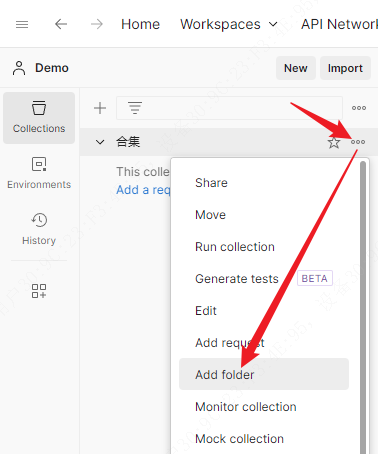Select Add folder menu item
Image resolution: width=378 pixels, height=454 pixels.
(x=264, y=374)
